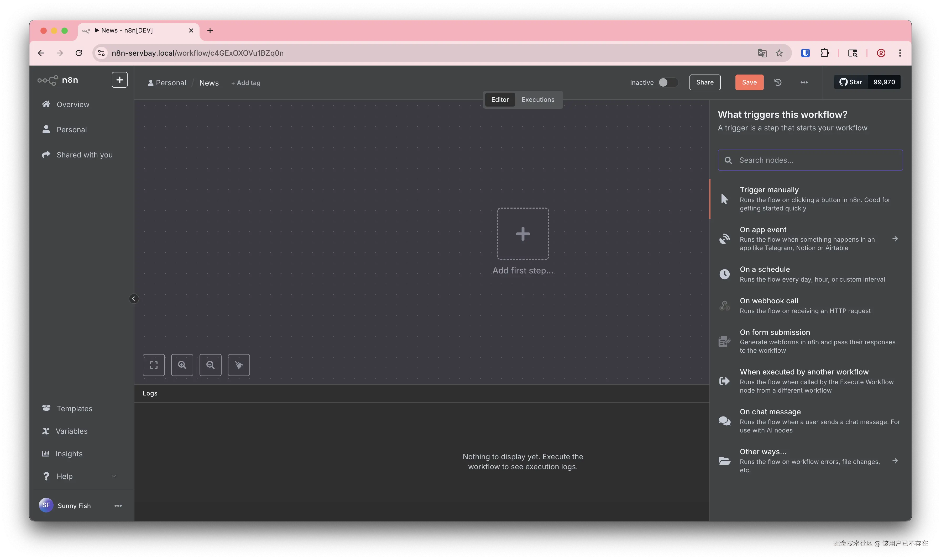This screenshot has height=560, width=941.
Task: Click the zoom out magnifier icon
Action: [210, 365]
